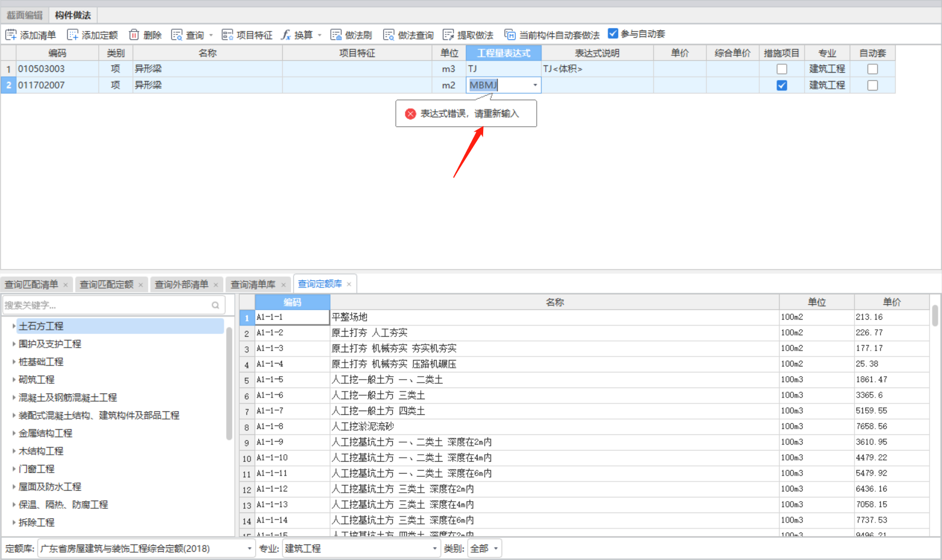Close the 查询定额库 tab
The image size is (942, 560).
click(x=349, y=284)
